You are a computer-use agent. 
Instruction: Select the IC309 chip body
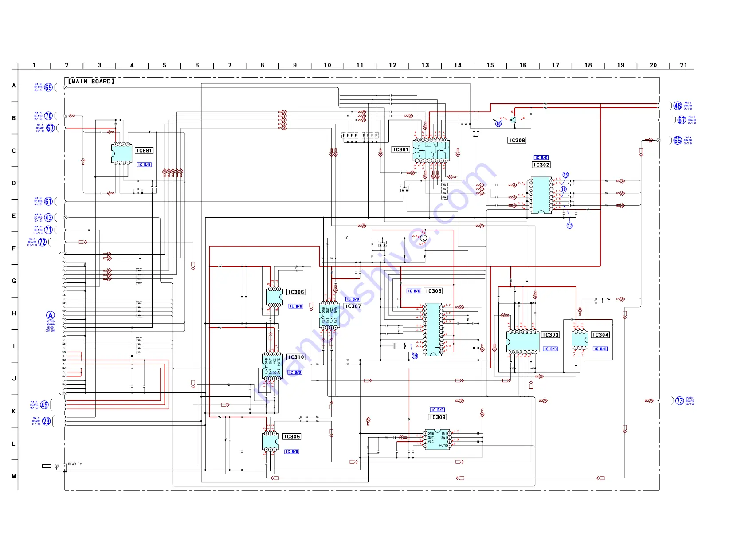click(437, 440)
